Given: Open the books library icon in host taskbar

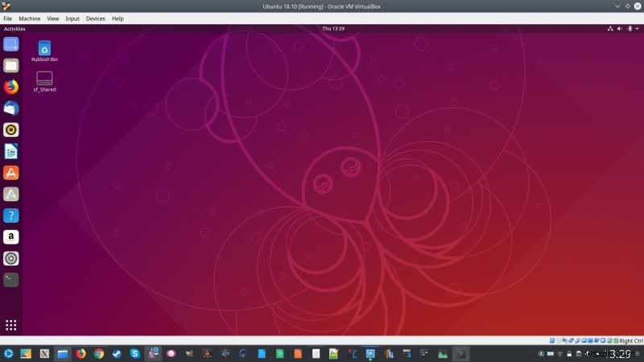Looking at the screenshot, I should (388, 353).
